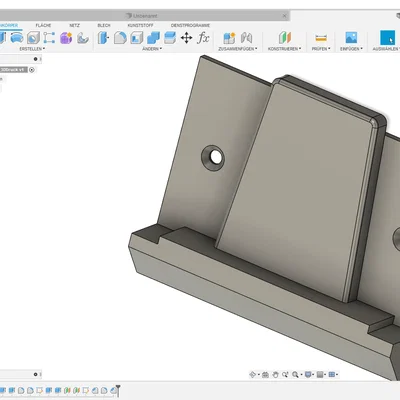Viewport: 400px width, 400px height.
Task: Open the fx Parameters dialog
Action: (x=203, y=38)
